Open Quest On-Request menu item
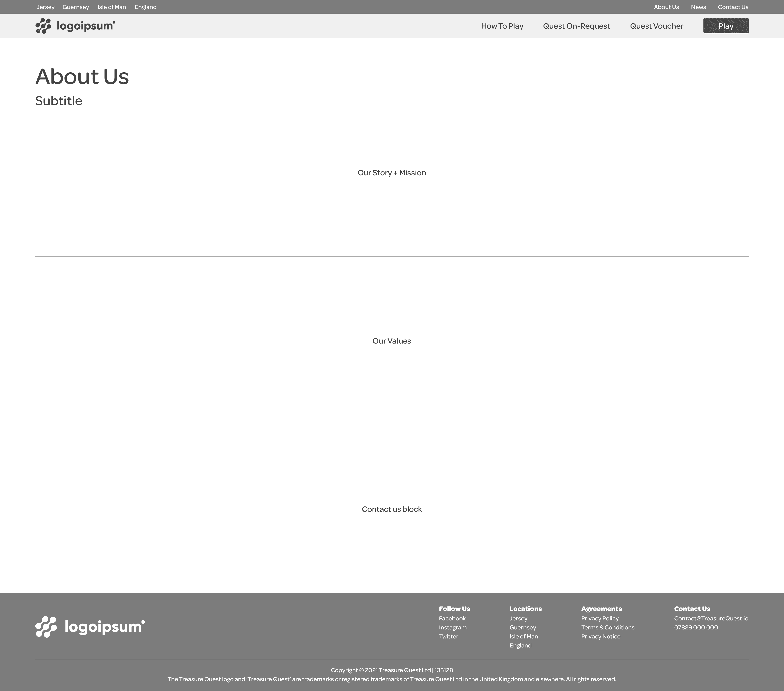Viewport: 784px width, 691px height. (576, 26)
